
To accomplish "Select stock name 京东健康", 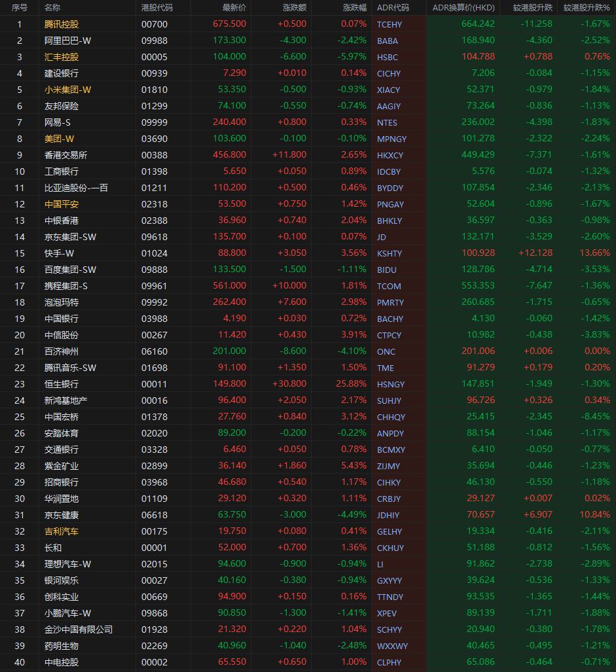I will click(62, 515).
